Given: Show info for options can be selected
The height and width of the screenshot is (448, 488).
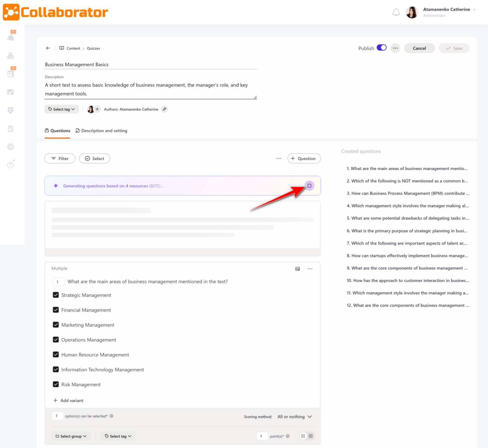Looking at the screenshot, I should [112, 416].
